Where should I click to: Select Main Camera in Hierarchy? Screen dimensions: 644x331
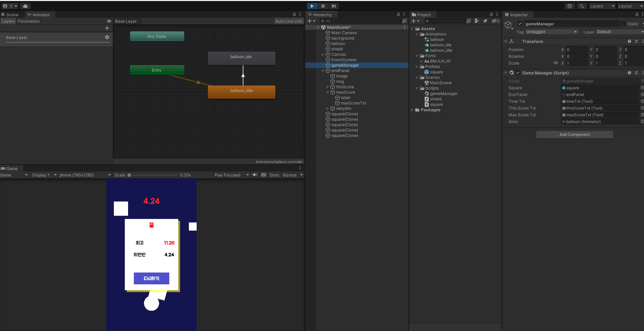click(344, 33)
